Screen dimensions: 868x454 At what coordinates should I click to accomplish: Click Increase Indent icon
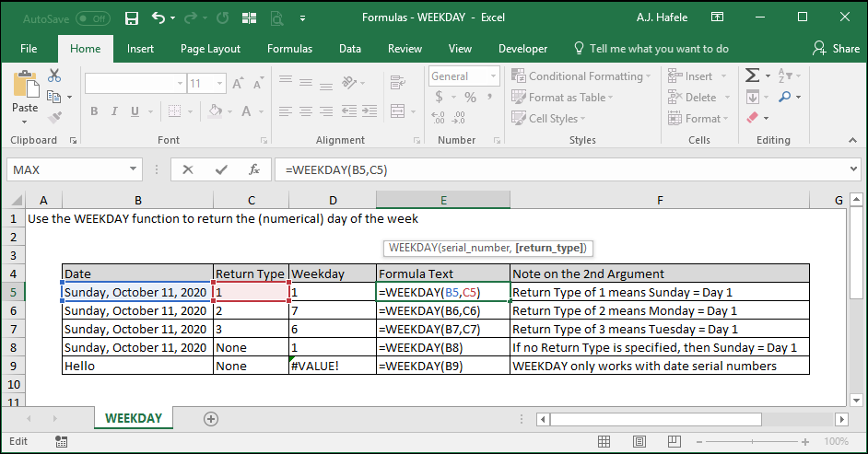tap(369, 111)
